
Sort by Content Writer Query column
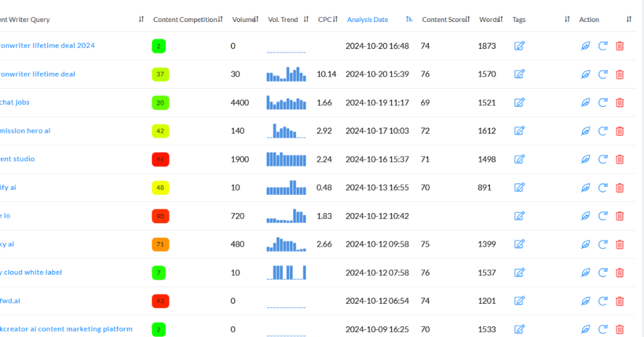click(142, 19)
